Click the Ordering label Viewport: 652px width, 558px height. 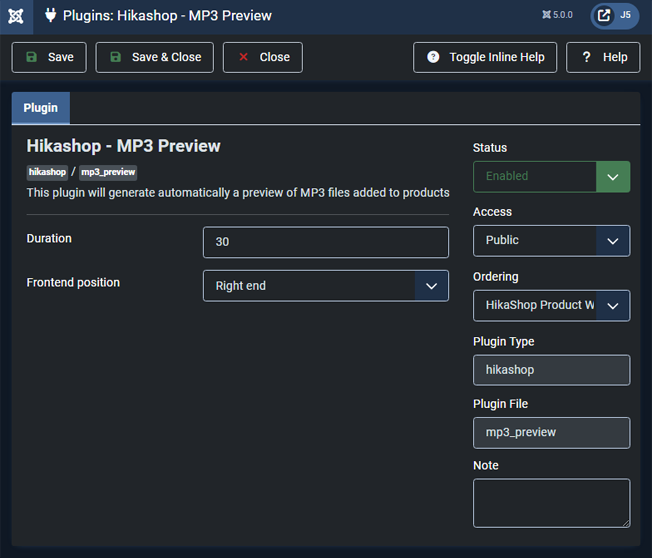(x=496, y=277)
